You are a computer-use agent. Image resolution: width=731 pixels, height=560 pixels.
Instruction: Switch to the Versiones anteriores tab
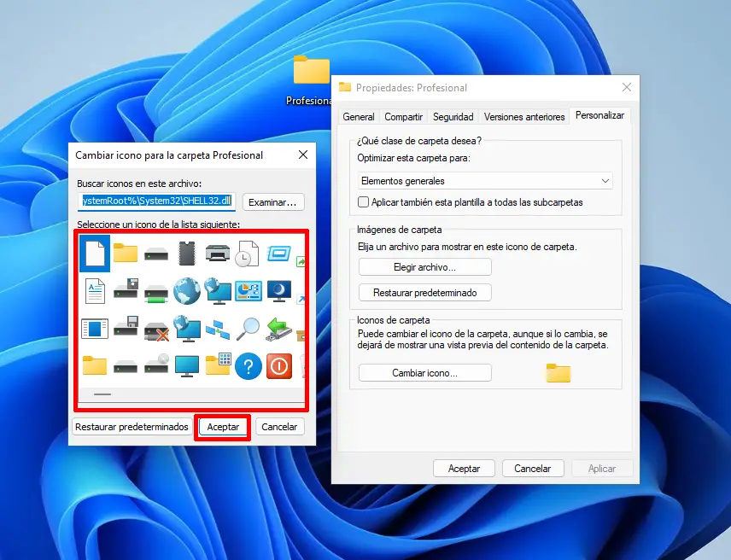tap(524, 117)
